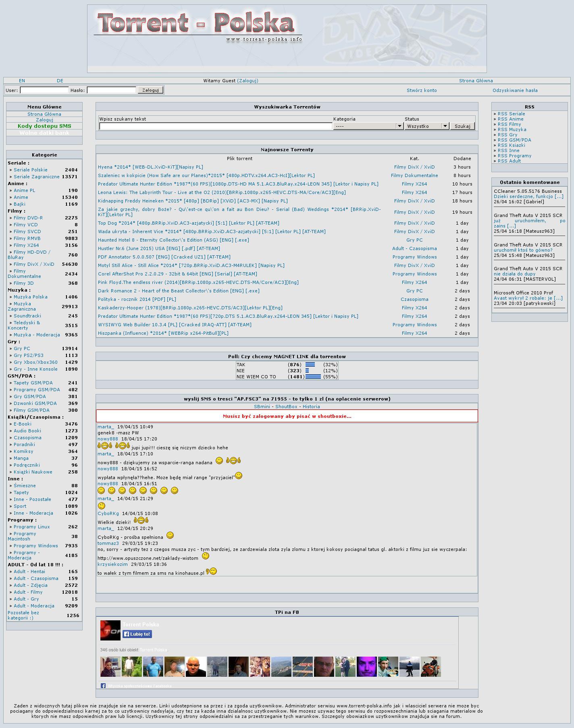Click the smiley after 'przyjaciel' shoutbox message

click(239, 476)
